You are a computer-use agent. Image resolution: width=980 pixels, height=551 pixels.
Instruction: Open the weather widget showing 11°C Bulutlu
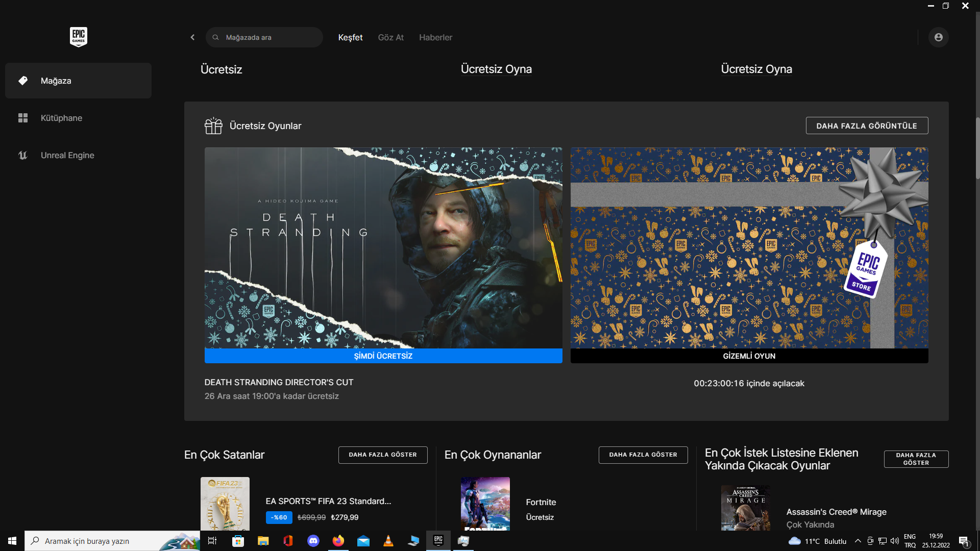(817, 541)
